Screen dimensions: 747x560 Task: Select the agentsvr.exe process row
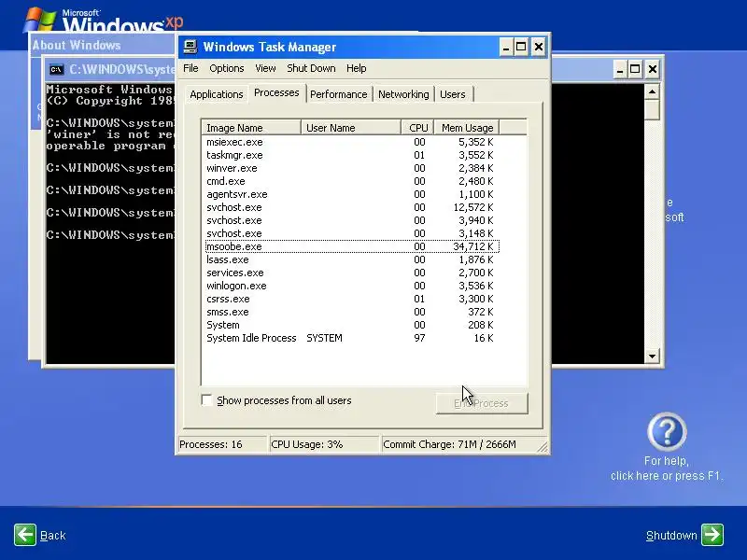[352, 194]
